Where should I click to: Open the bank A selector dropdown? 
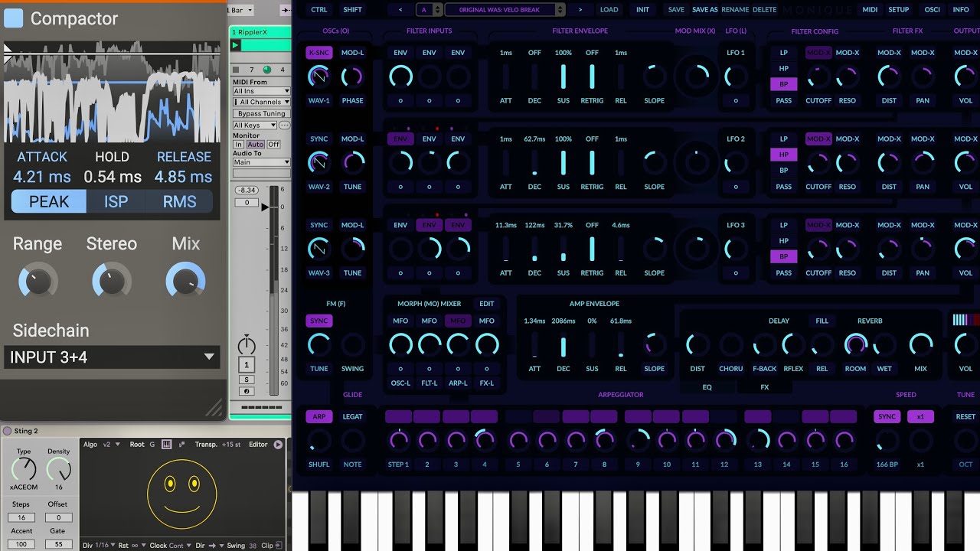point(429,9)
